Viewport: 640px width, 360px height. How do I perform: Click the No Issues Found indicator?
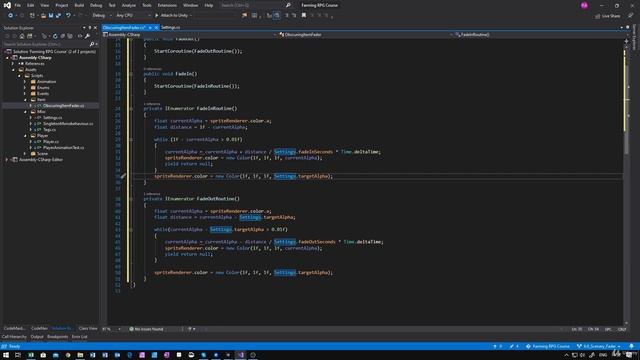[x=146, y=329]
